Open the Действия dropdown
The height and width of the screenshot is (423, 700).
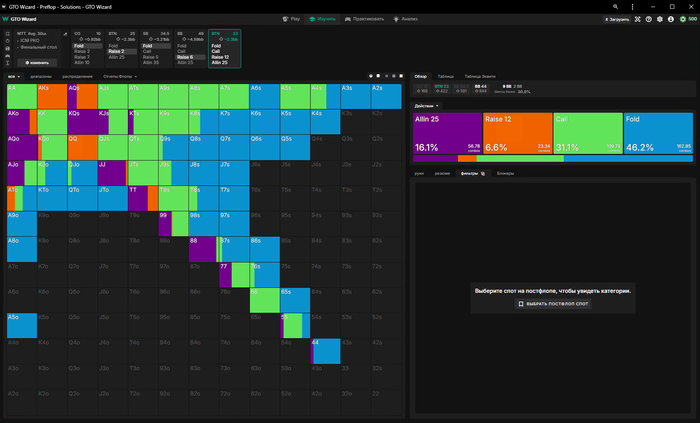426,106
